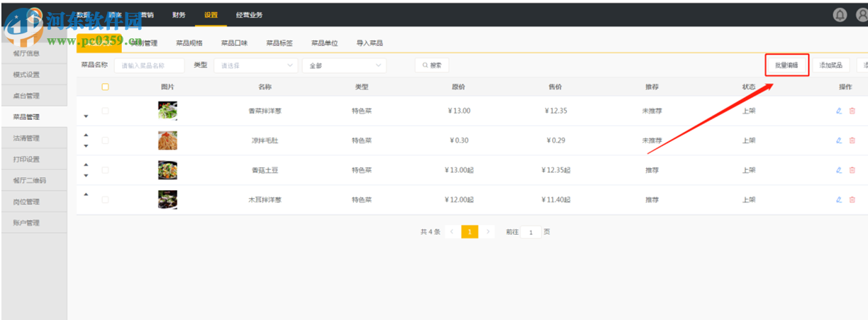Click the 售价 column header
The image size is (868, 320).
[555, 87]
